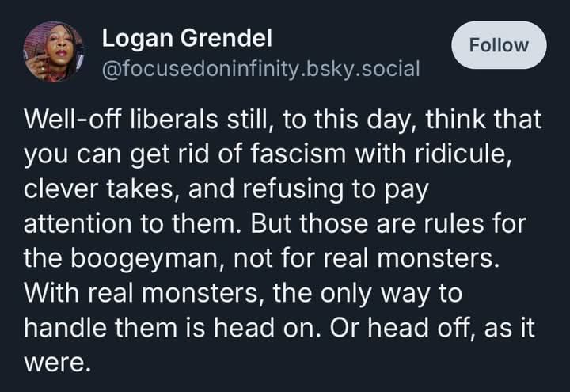
Task: Click "Or" before "head off"
Action: [344, 328]
